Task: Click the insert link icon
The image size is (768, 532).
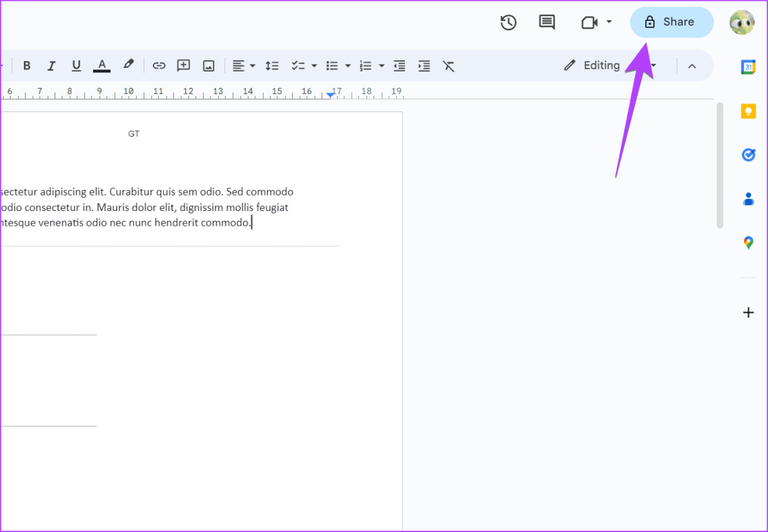Action: coord(159,65)
